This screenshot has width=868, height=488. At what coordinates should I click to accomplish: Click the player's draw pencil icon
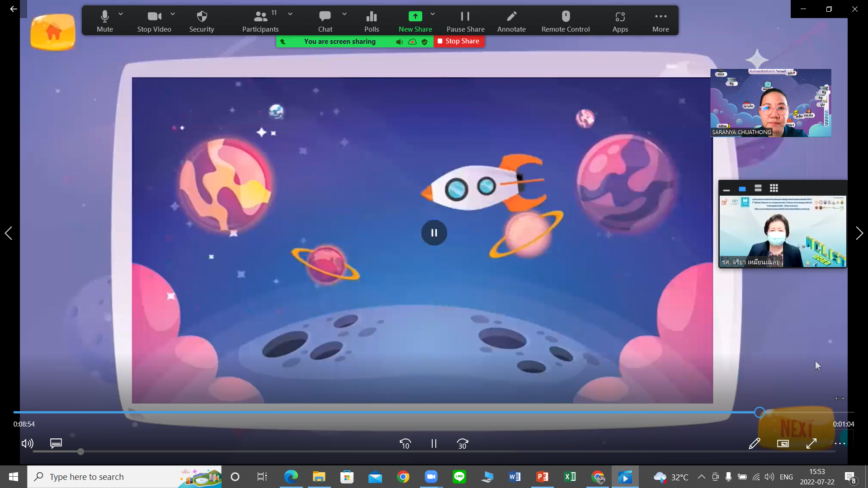tap(754, 444)
